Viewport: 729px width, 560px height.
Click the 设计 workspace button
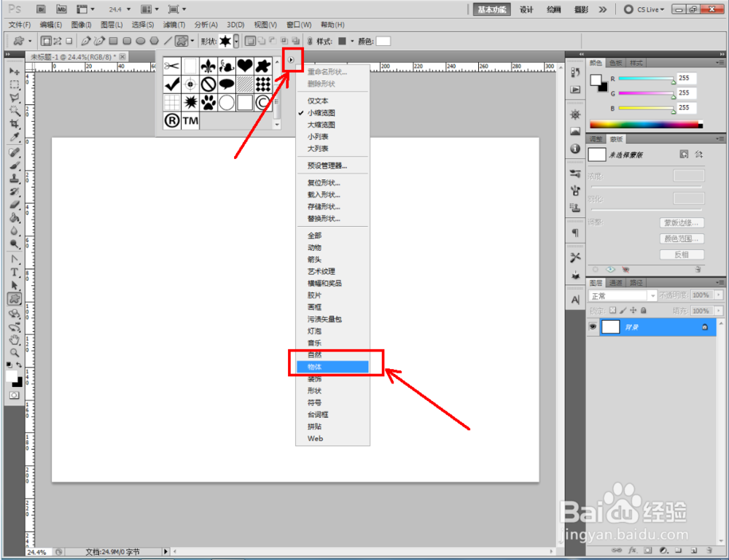tap(526, 9)
